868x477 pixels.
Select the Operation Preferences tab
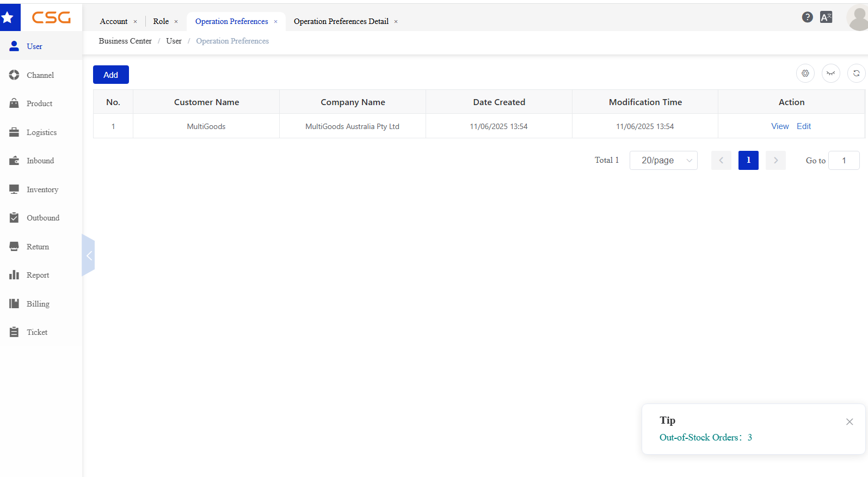pyautogui.click(x=232, y=21)
